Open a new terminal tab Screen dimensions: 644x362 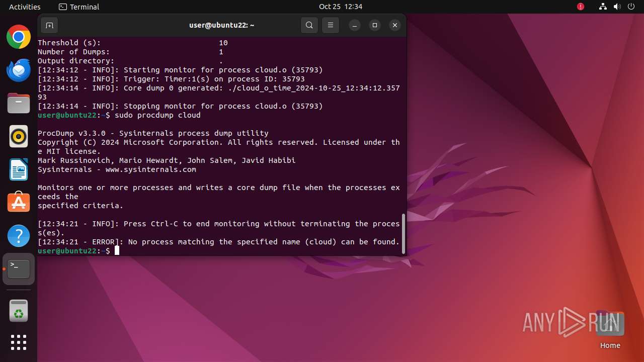[x=49, y=25]
